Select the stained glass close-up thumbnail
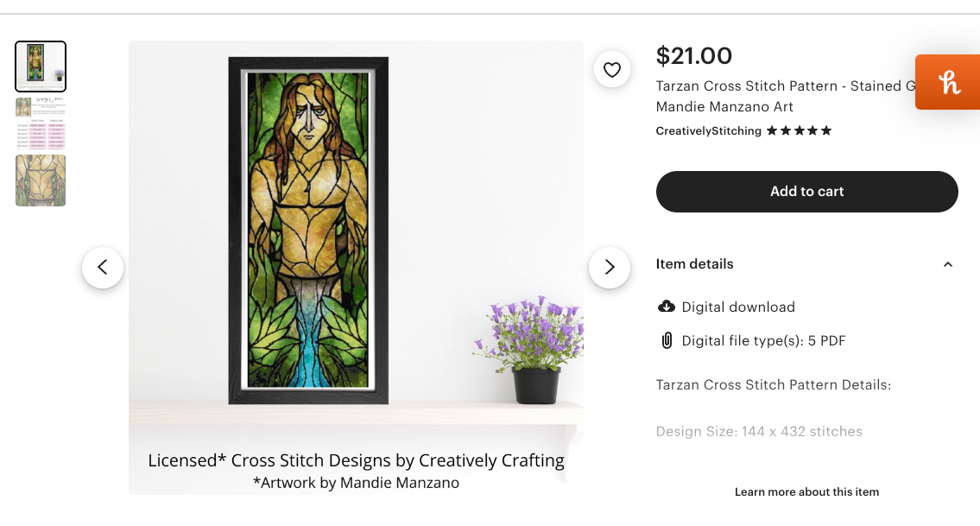The height and width of the screenshot is (526, 980). coord(40,181)
